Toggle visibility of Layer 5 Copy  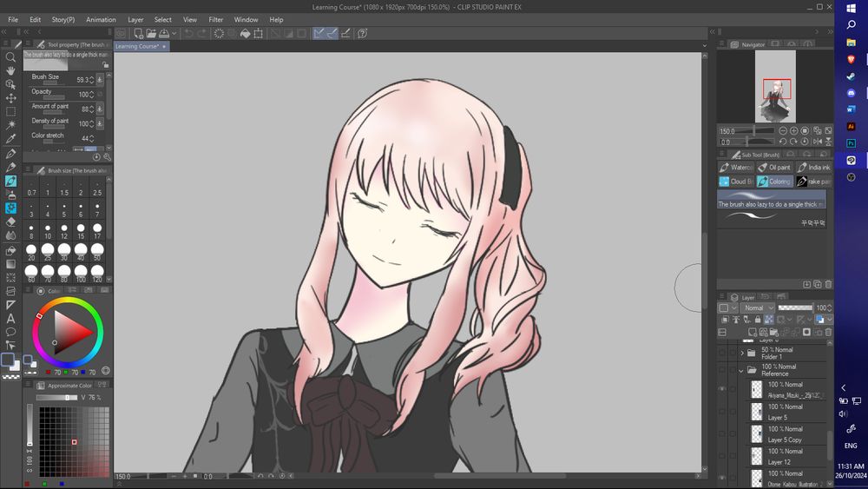click(722, 433)
